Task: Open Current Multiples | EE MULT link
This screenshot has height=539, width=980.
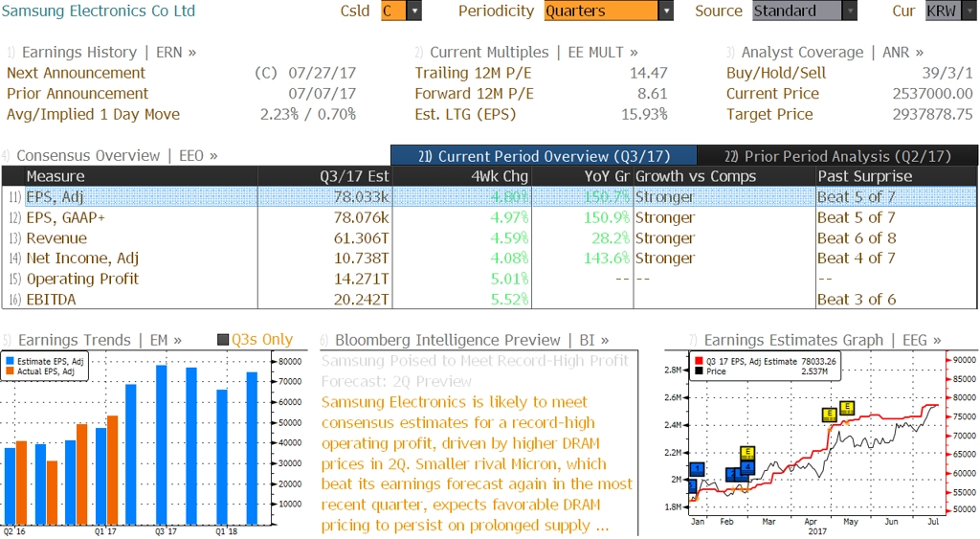Action: (534, 52)
